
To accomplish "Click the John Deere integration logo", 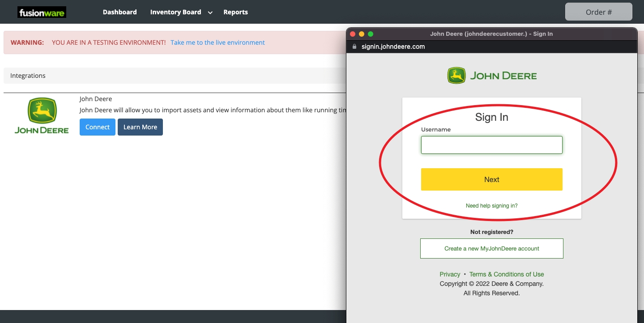I will (42, 116).
